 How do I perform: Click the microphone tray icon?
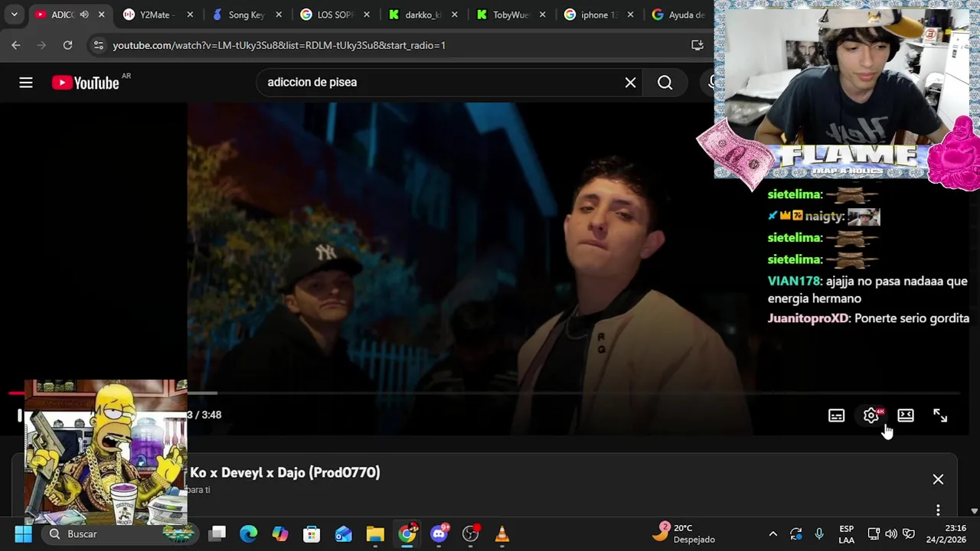[x=819, y=533]
